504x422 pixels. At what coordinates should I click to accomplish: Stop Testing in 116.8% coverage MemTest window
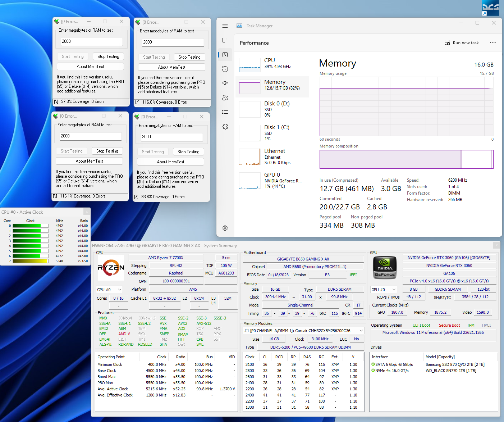coord(189,57)
